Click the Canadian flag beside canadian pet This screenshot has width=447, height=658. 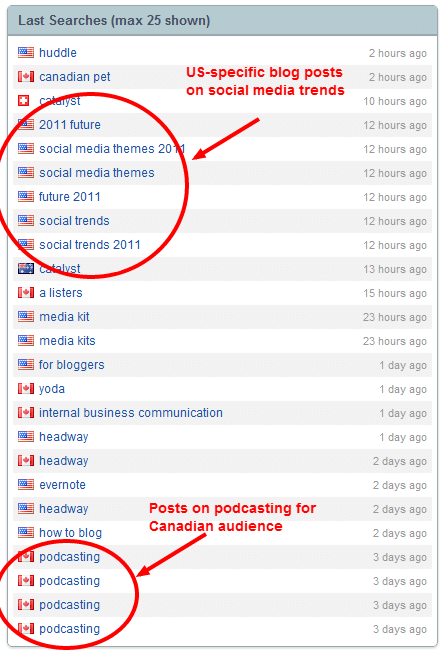point(26,76)
